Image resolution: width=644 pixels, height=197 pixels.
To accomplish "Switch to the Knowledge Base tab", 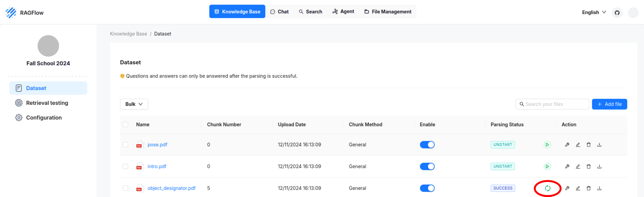I will pyautogui.click(x=237, y=12).
